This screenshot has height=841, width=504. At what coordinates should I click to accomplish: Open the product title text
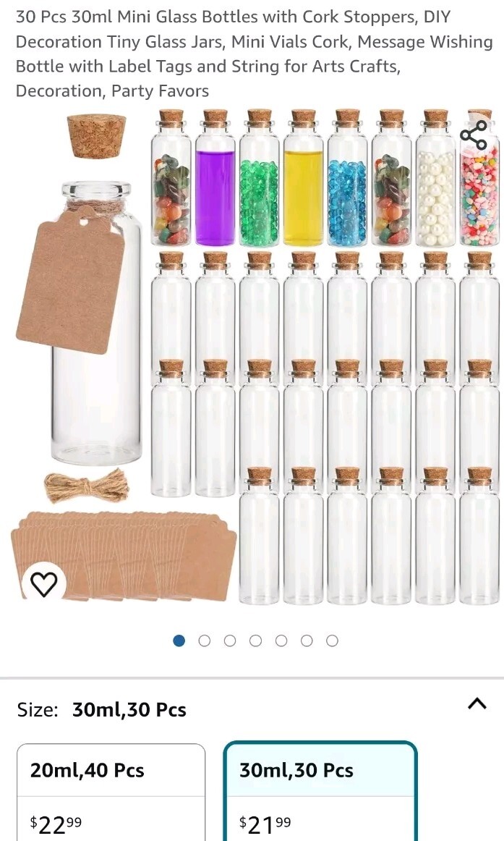tap(254, 54)
